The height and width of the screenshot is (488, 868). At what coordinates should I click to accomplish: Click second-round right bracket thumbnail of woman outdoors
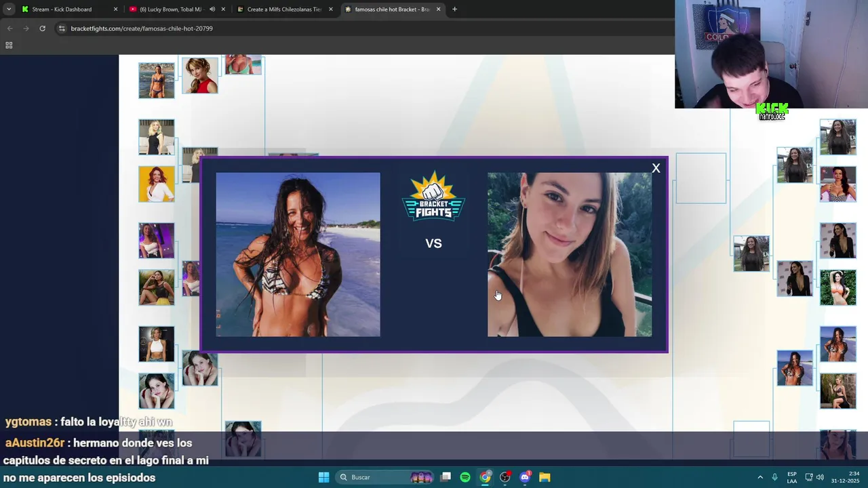795,165
